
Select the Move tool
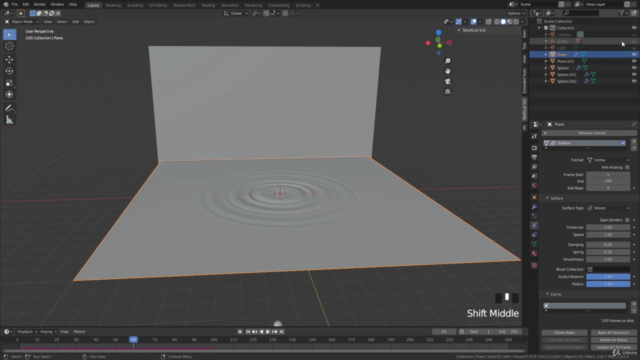pos(9,60)
